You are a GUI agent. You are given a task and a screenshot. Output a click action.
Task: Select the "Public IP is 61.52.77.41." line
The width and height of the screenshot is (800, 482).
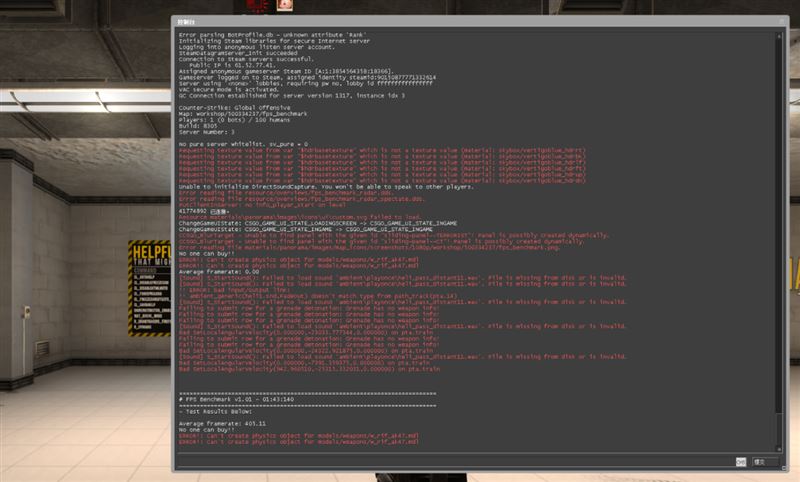point(232,65)
